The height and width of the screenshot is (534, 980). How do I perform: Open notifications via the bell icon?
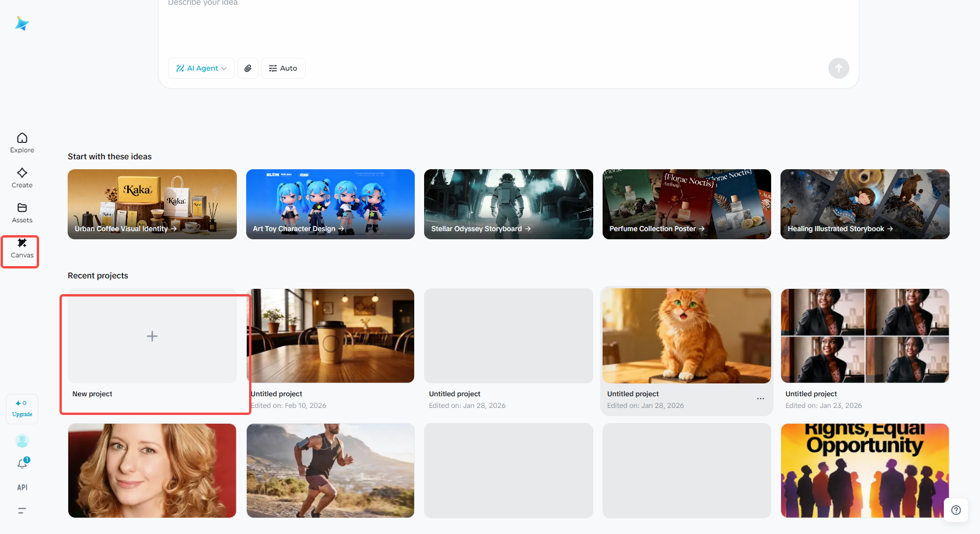point(22,463)
